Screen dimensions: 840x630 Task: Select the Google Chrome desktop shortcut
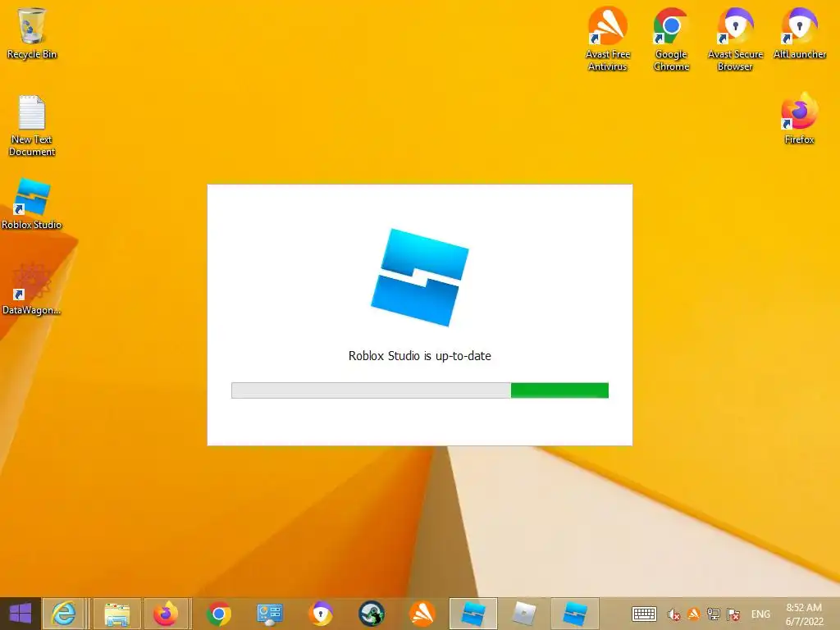[671, 39]
